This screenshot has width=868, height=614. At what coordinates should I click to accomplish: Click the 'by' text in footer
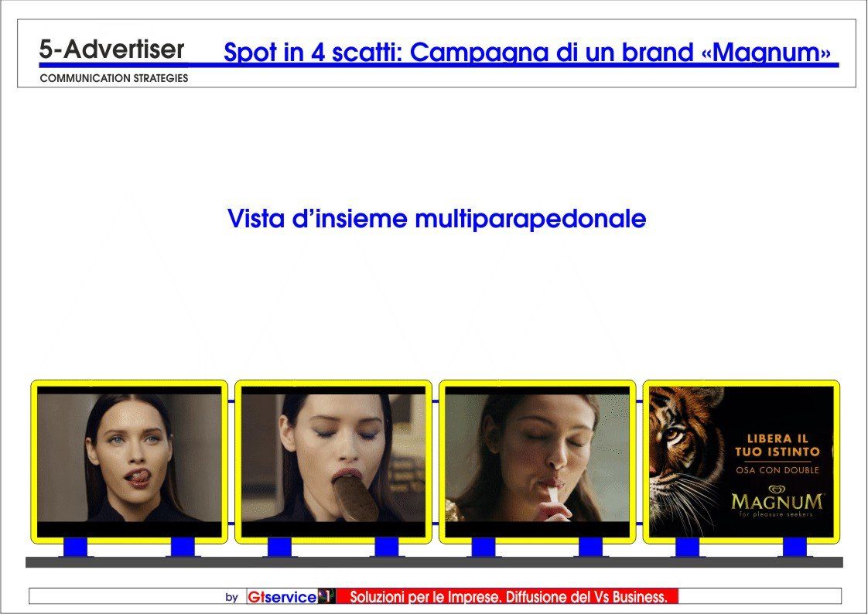232,598
